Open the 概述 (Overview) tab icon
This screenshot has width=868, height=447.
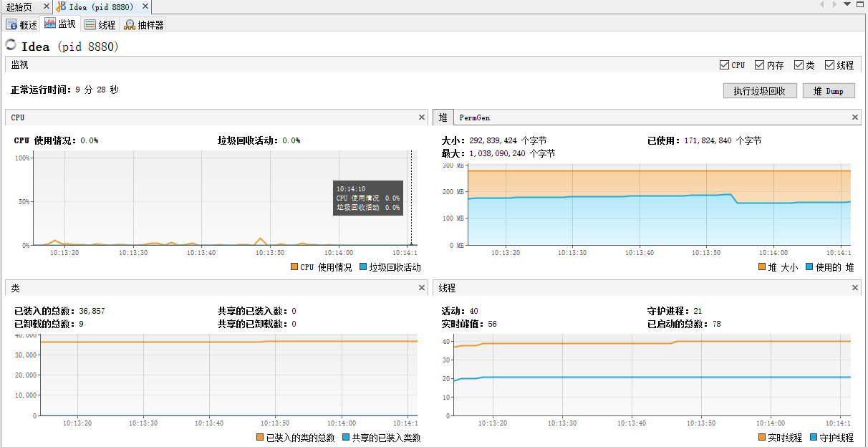tap(12, 24)
